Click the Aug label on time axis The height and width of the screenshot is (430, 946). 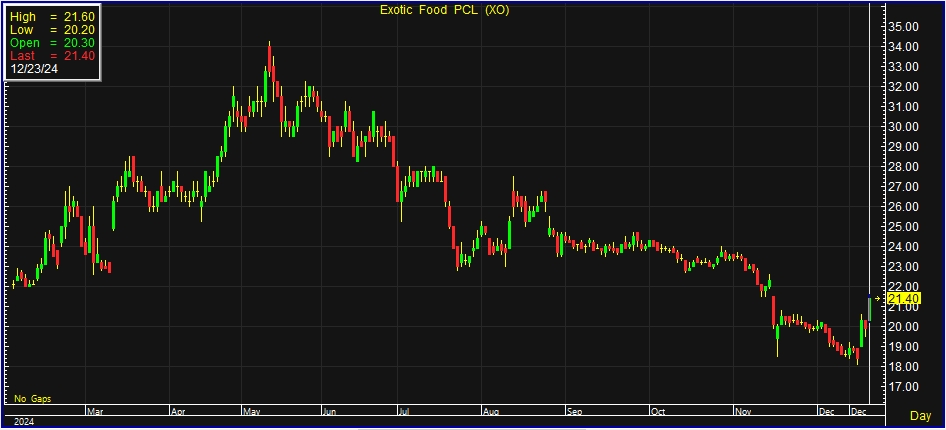pyautogui.click(x=491, y=411)
